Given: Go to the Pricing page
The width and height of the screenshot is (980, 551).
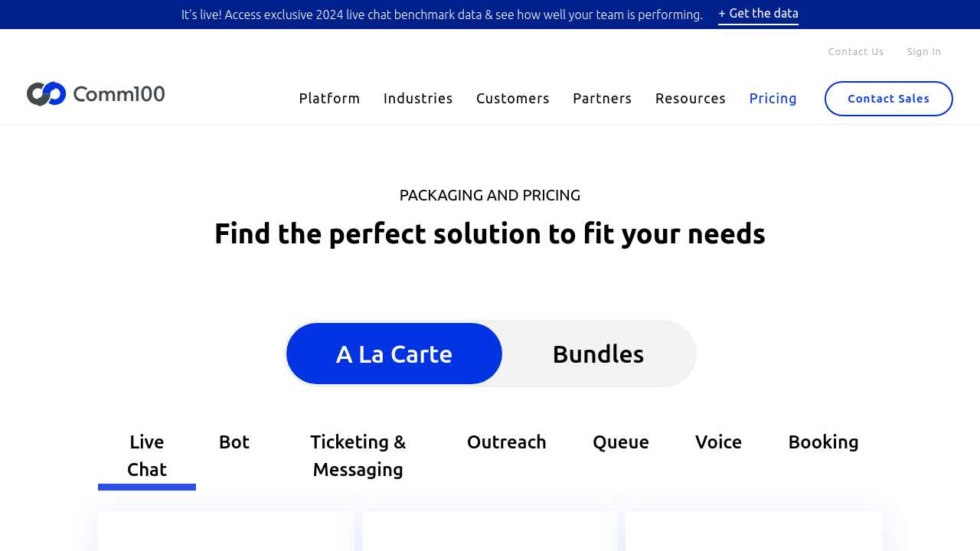Looking at the screenshot, I should [773, 99].
